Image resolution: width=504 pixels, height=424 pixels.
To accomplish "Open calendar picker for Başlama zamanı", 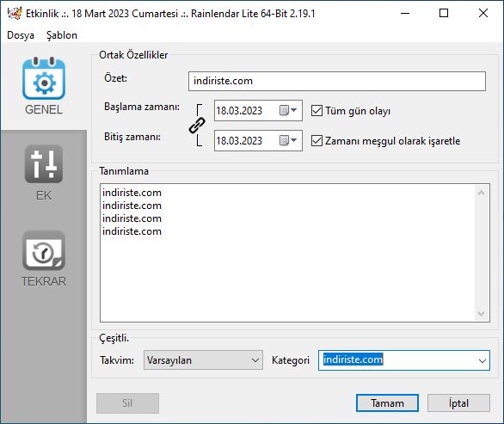I will coord(288,111).
